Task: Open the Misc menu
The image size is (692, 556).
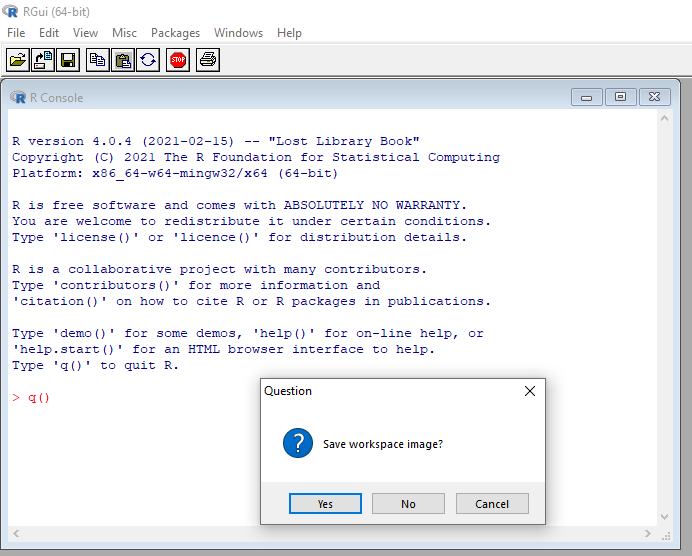Action: click(124, 33)
